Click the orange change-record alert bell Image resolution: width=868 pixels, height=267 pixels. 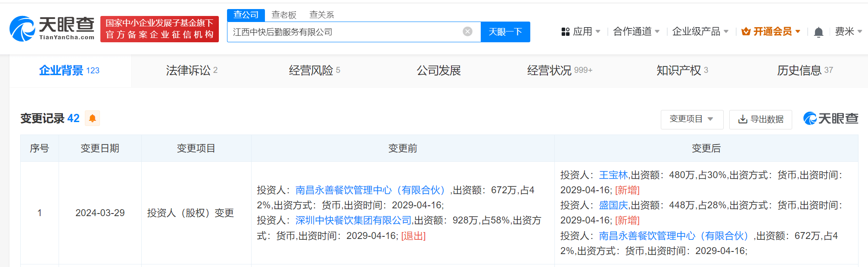click(92, 118)
